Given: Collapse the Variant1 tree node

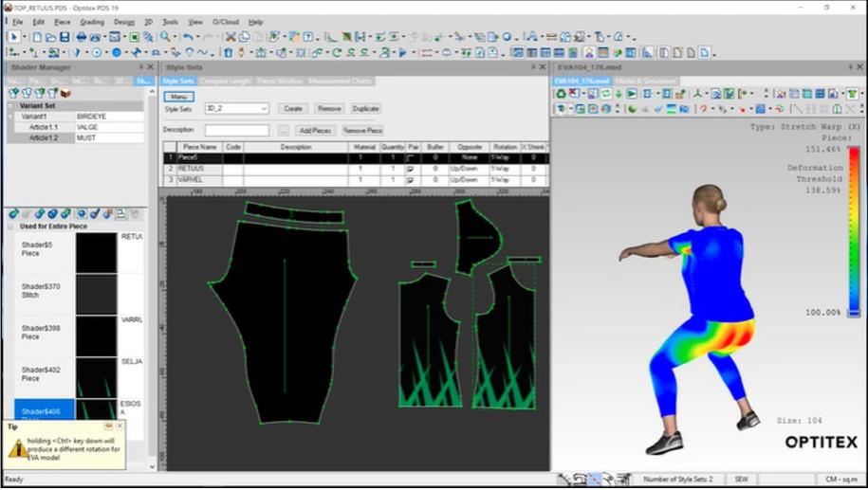Looking at the screenshot, I should pyautogui.click(x=10, y=117).
